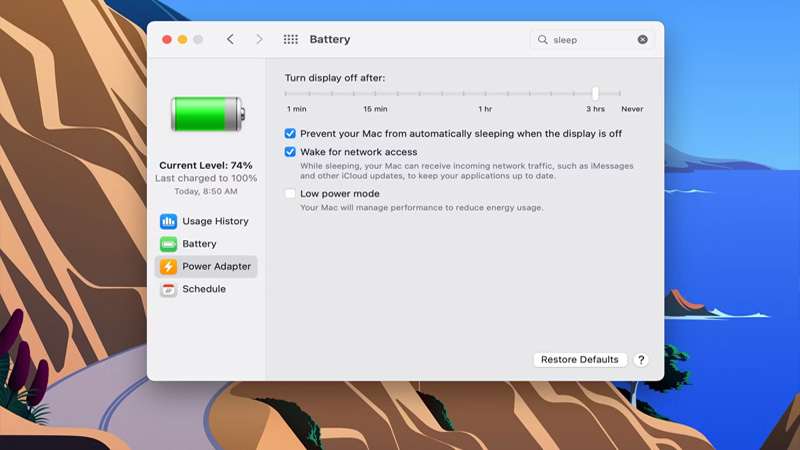The width and height of the screenshot is (800, 450).
Task: Click the large green battery level image
Action: pos(206,114)
